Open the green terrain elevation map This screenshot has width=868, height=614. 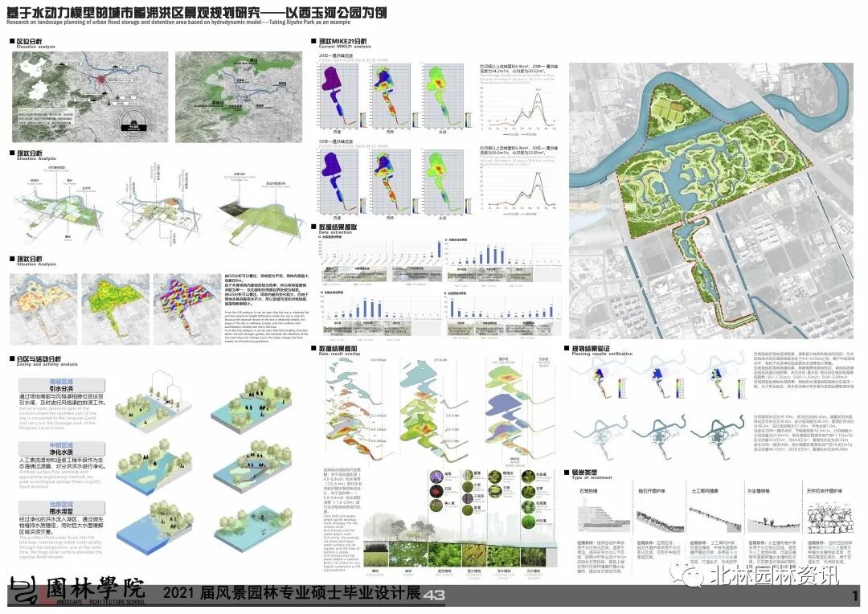[240, 97]
